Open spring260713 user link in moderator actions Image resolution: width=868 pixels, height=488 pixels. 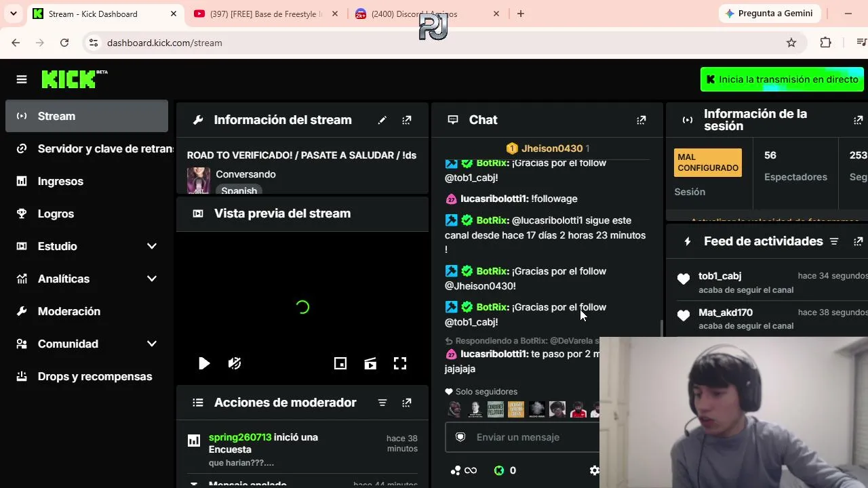pyautogui.click(x=240, y=437)
